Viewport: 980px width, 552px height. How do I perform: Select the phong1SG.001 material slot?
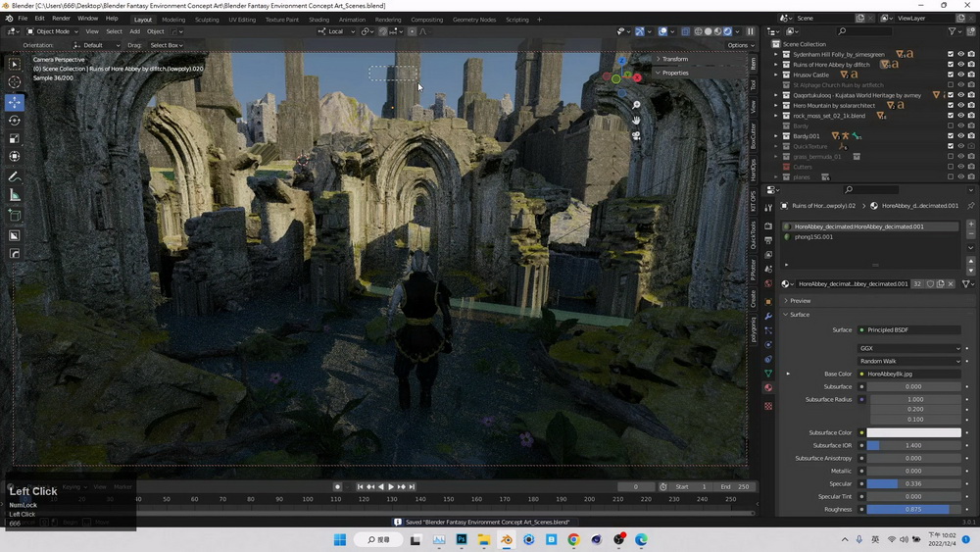point(870,237)
